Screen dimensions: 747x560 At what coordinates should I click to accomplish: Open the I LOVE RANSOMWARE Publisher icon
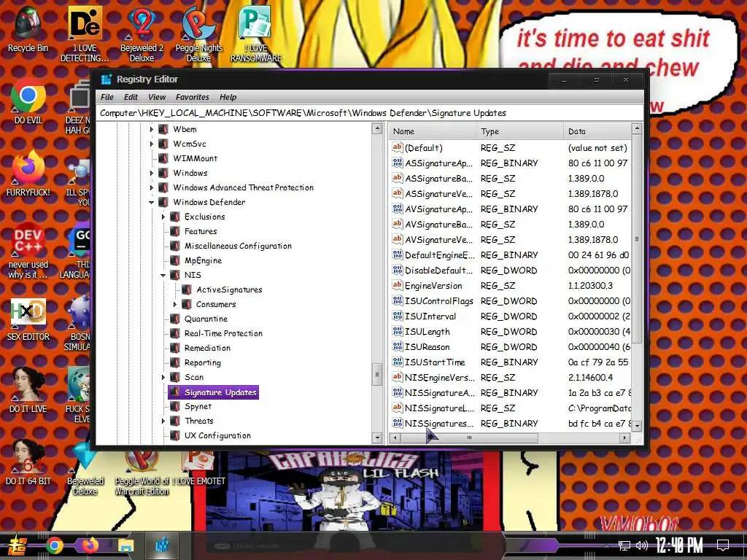(x=256, y=34)
